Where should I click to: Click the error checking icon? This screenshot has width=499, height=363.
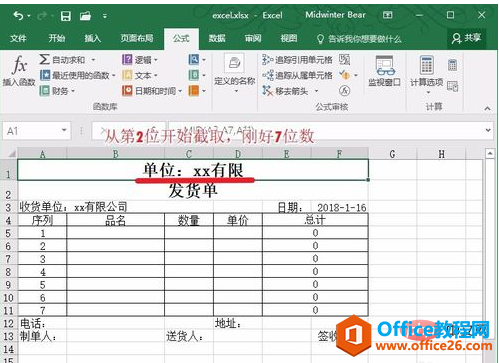point(344,75)
